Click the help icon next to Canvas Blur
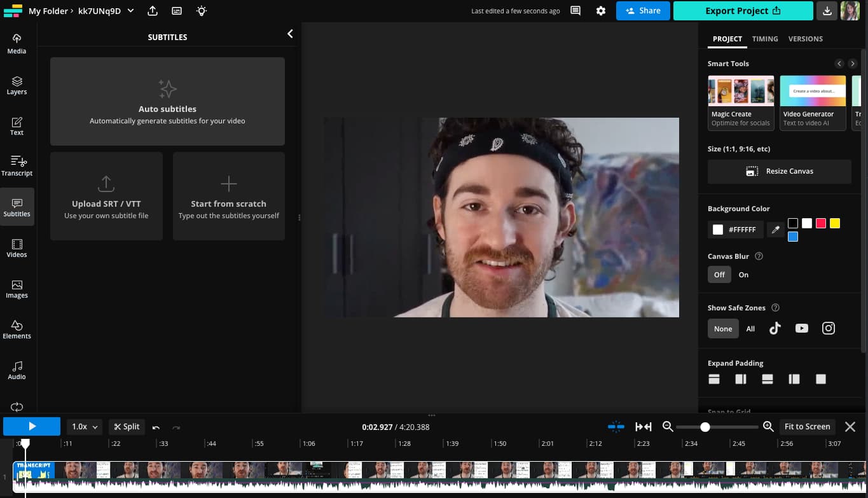The height and width of the screenshot is (498, 868). pos(759,256)
